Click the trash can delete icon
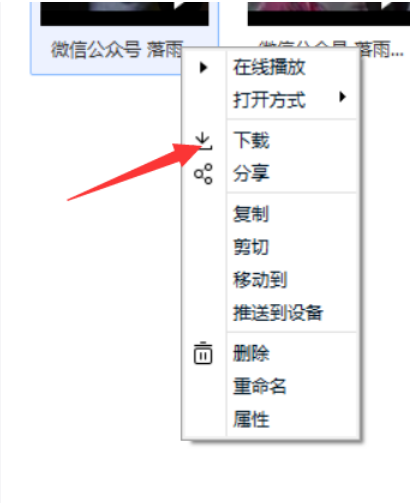The image size is (410, 503). click(x=203, y=353)
